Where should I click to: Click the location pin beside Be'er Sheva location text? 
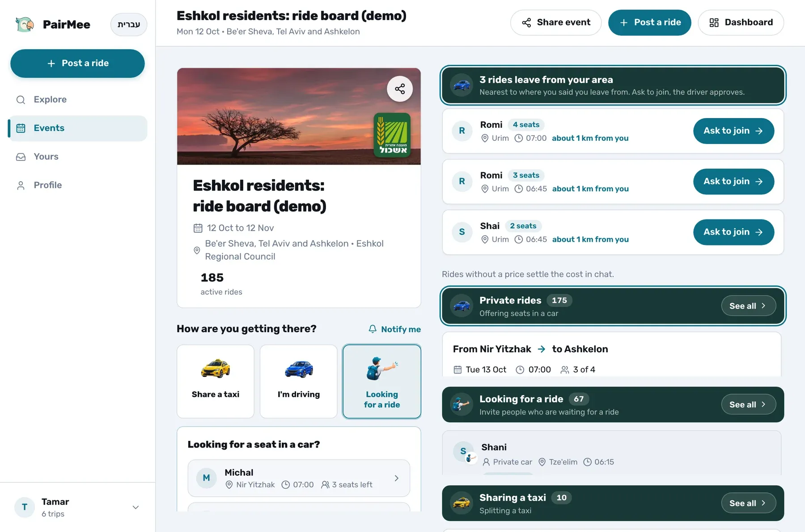(x=197, y=250)
